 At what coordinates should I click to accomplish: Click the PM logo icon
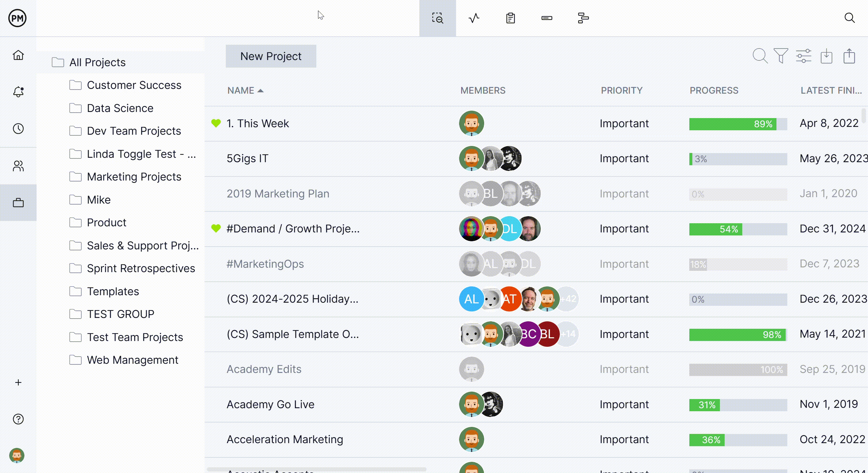(x=17, y=18)
